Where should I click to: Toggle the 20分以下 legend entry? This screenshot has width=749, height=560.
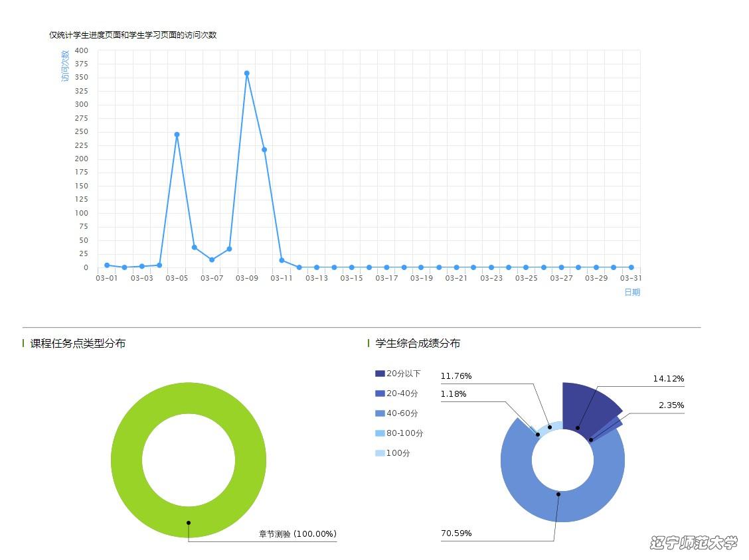(397, 374)
